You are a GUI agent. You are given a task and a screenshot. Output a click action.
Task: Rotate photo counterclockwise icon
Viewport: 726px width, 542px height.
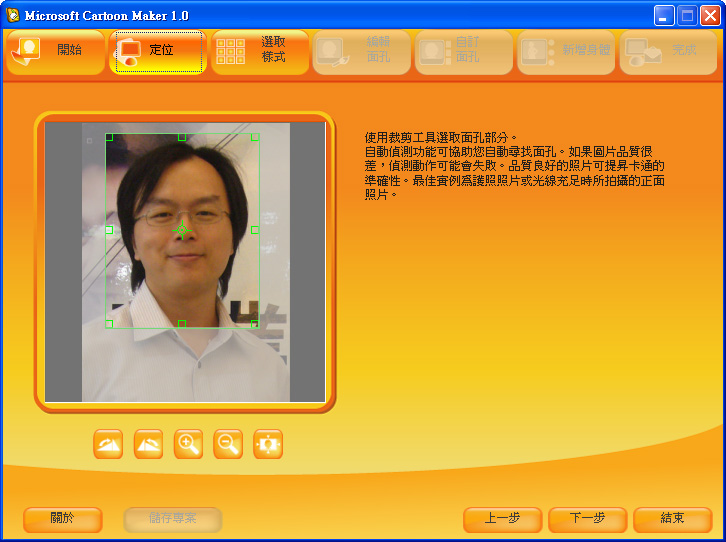point(148,444)
